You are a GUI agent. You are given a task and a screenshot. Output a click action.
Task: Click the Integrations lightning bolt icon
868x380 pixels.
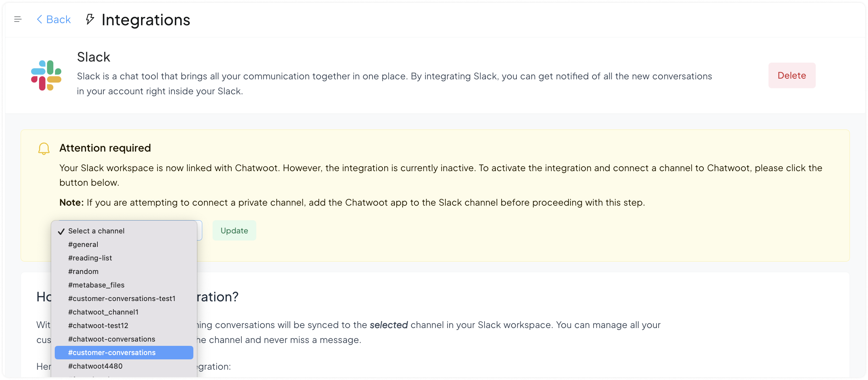[90, 19]
